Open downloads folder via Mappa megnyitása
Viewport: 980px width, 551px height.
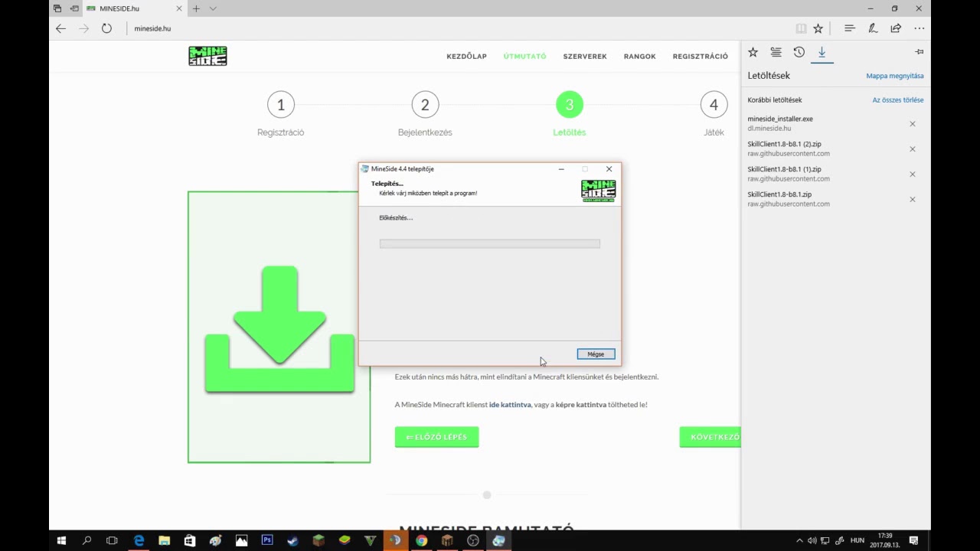point(894,76)
